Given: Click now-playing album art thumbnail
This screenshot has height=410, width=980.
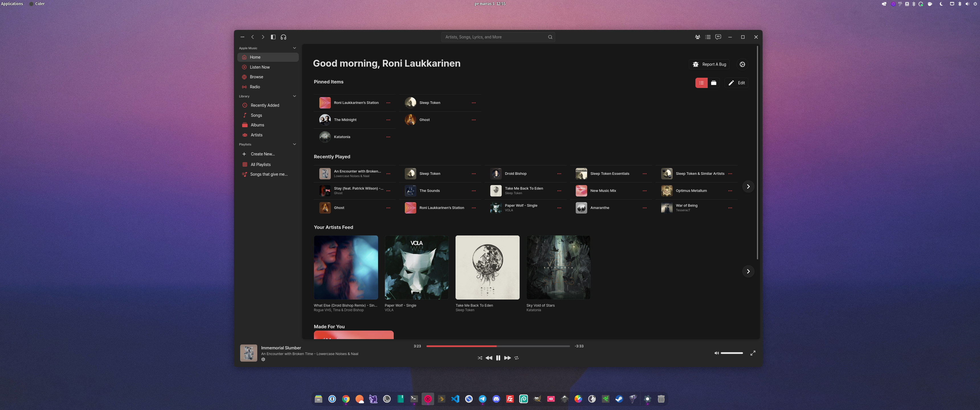Looking at the screenshot, I should (x=248, y=353).
